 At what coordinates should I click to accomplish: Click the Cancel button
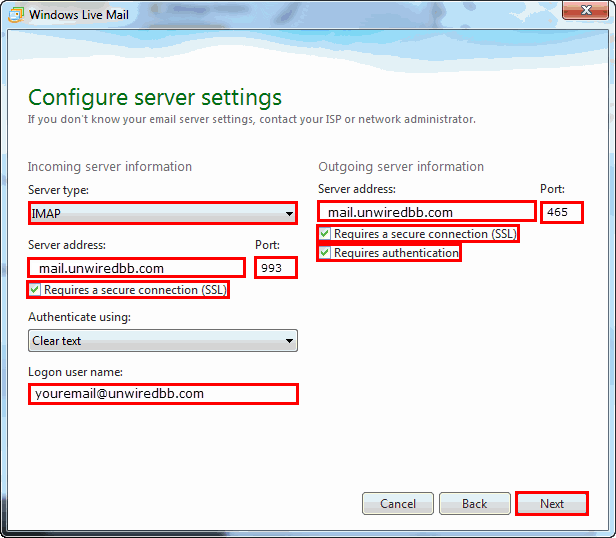click(x=398, y=503)
